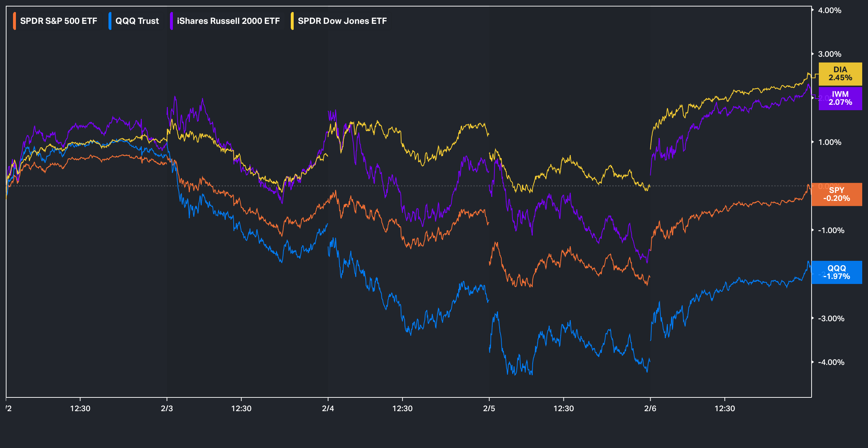Click yellow color bar beside SPDR Dow Jones
Screen dimensions: 868x448
[292, 21]
